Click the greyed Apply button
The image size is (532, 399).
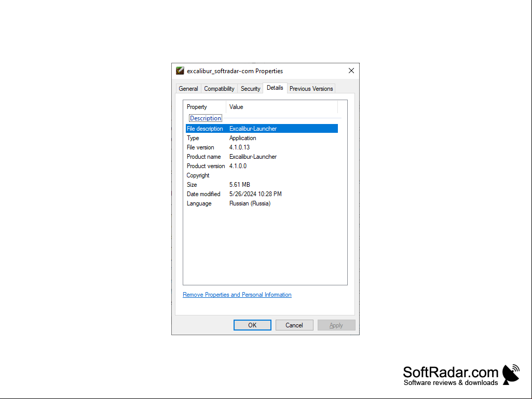[336, 325]
